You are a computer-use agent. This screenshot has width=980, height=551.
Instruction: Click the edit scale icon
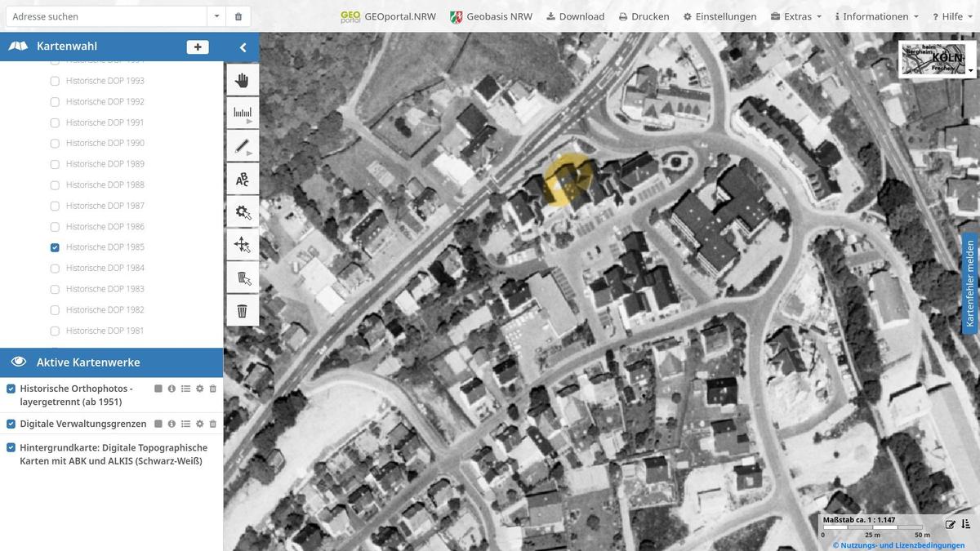(x=951, y=525)
